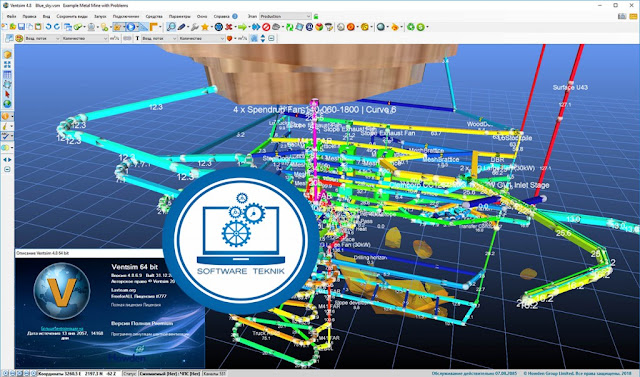The width and height of the screenshot is (640, 377).
Task: Click the blue double-arrow Reverse icon
Action: point(256,27)
